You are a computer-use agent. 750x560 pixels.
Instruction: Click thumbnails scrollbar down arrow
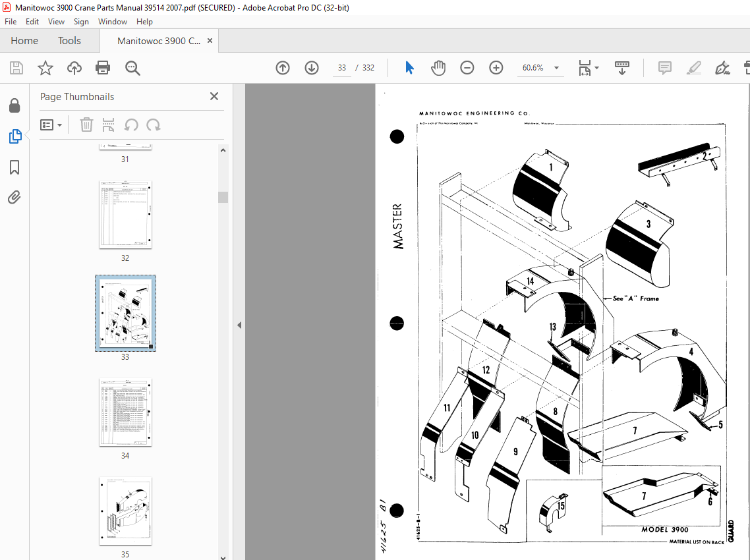223,557
